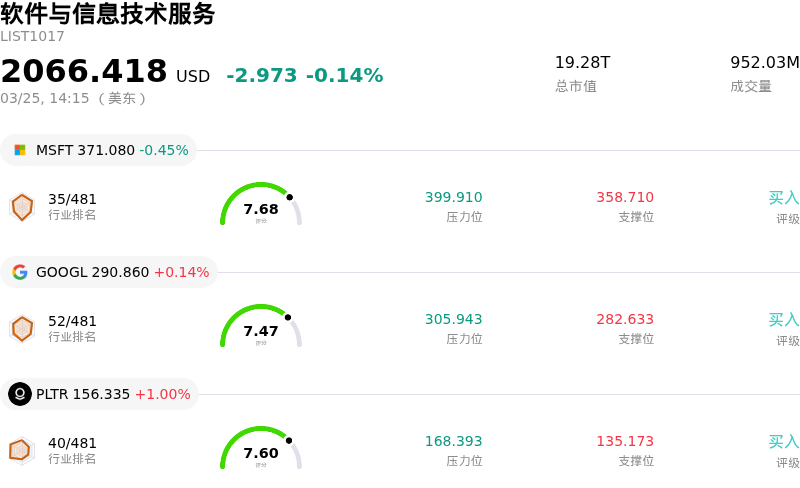
Task: Click MSFT 买入 rating link
Action: [x=783, y=198]
